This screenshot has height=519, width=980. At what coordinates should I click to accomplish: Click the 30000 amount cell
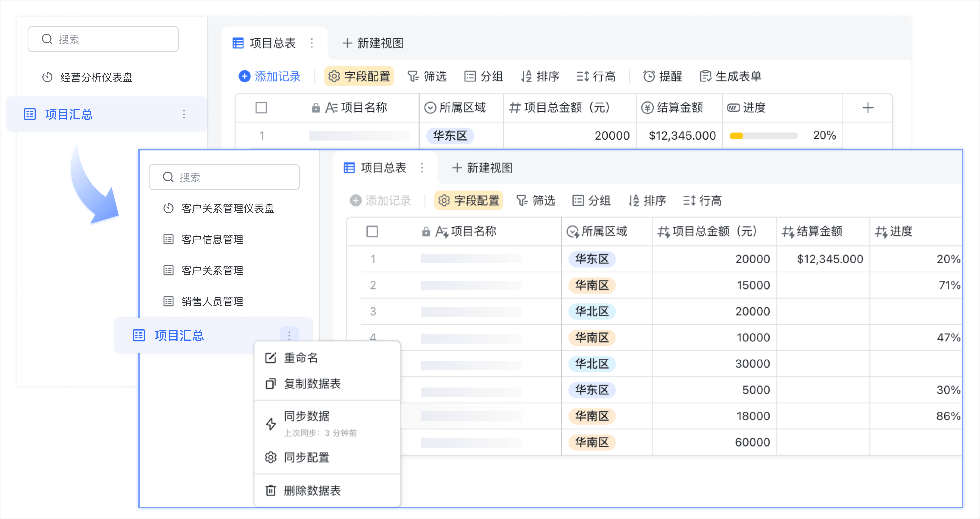pyautogui.click(x=715, y=364)
